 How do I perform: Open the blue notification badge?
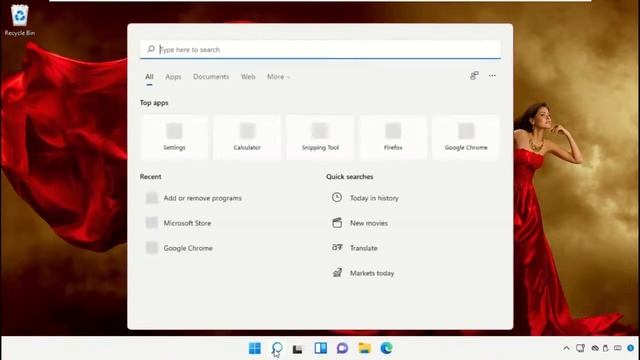click(x=630, y=348)
